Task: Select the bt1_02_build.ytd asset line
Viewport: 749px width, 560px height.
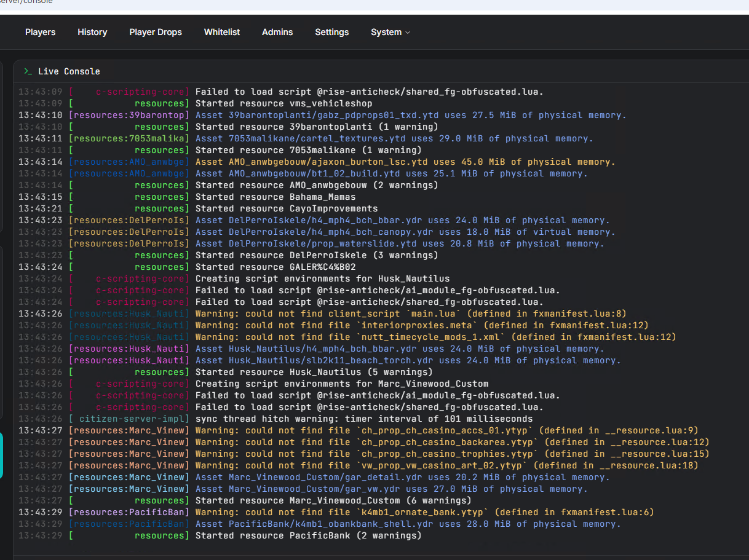Action: click(392, 173)
